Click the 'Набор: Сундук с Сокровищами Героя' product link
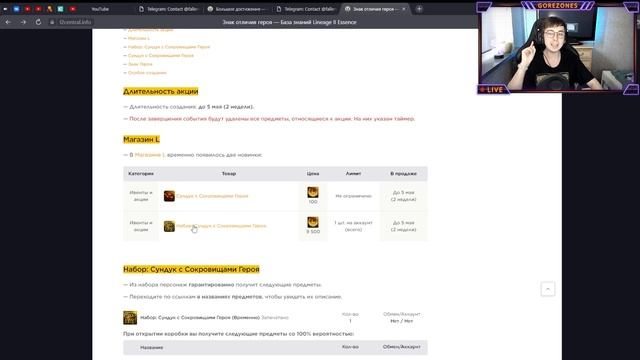 click(x=221, y=226)
